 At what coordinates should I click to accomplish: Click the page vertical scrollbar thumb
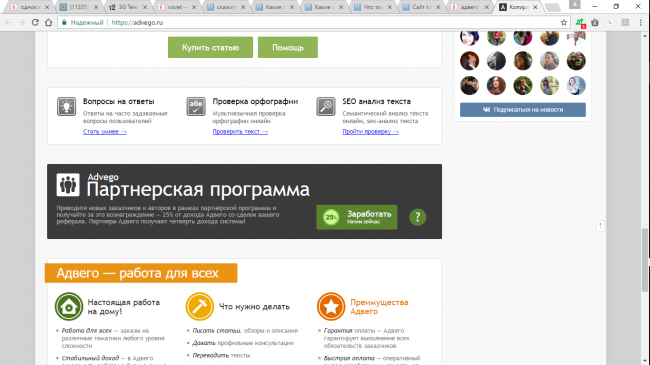(644, 260)
